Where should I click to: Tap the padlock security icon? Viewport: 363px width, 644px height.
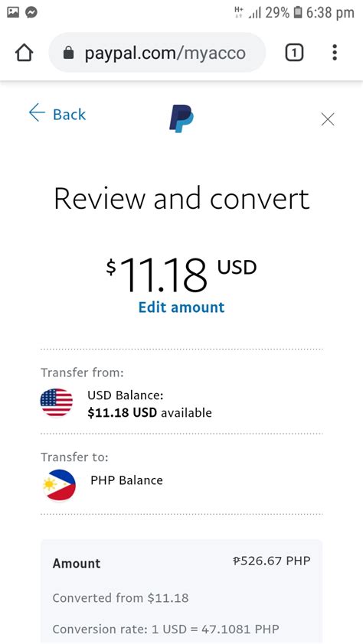tap(69, 53)
